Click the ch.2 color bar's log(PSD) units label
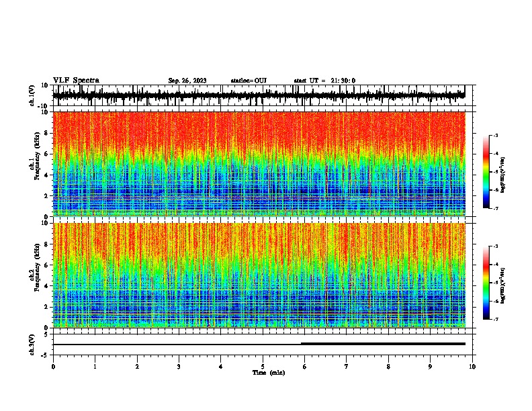Image resolution: width=532 pixels, height=411 pixels. 503,285
